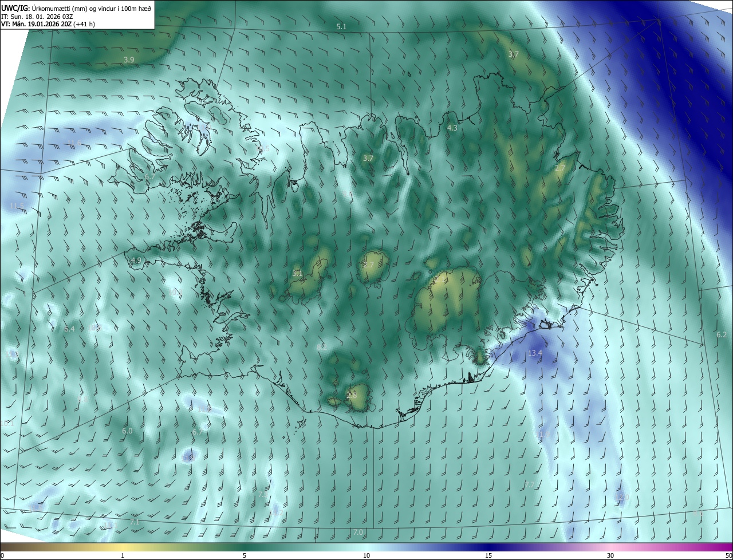Click the '6.0' value label
733x560 pixels.
coord(127,431)
